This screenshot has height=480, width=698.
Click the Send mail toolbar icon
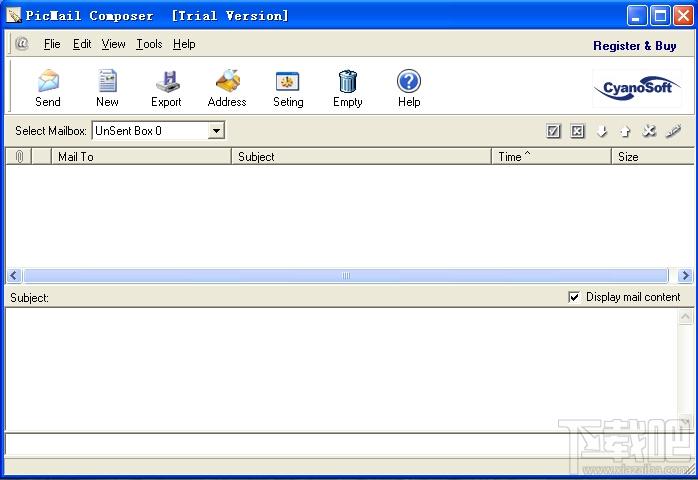pyautogui.click(x=48, y=89)
